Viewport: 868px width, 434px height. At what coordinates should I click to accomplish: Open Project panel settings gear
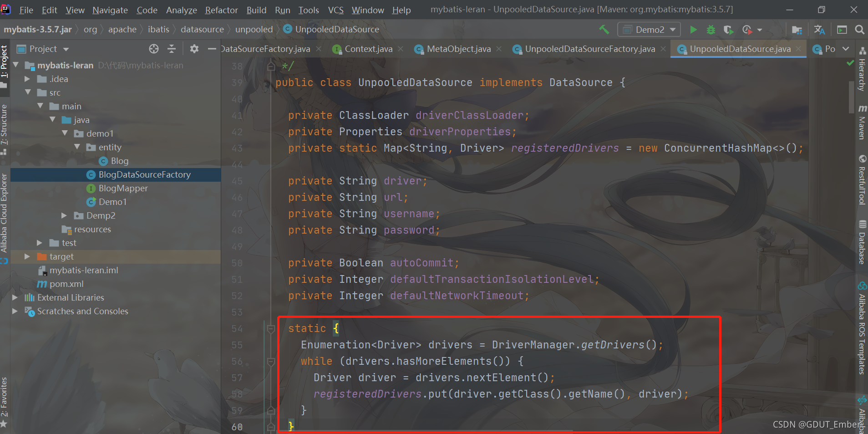(194, 49)
